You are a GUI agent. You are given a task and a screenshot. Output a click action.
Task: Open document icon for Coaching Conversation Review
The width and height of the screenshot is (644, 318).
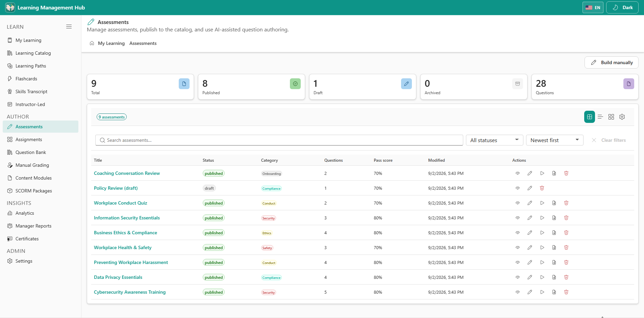click(554, 173)
